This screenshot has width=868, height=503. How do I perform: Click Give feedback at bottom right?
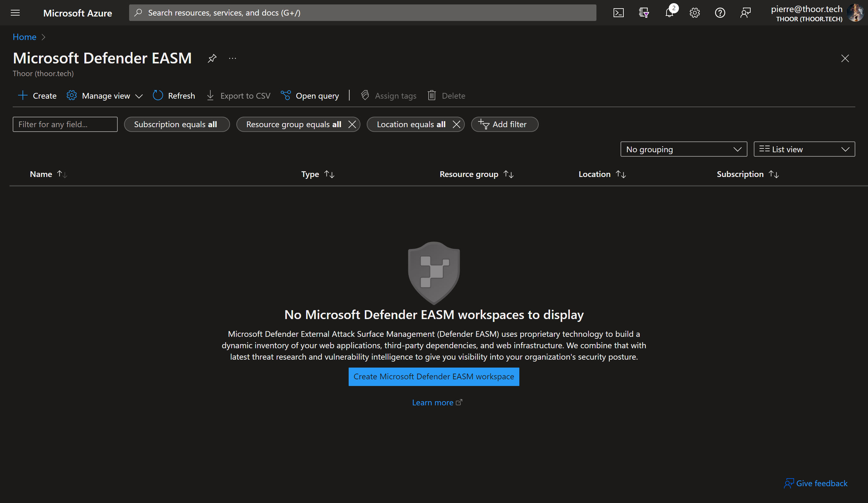coord(816,483)
